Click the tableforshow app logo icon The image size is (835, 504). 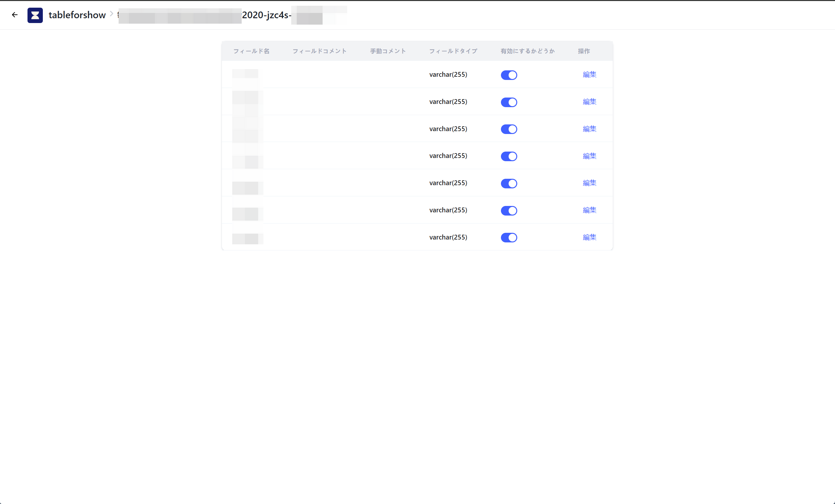[35, 15]
